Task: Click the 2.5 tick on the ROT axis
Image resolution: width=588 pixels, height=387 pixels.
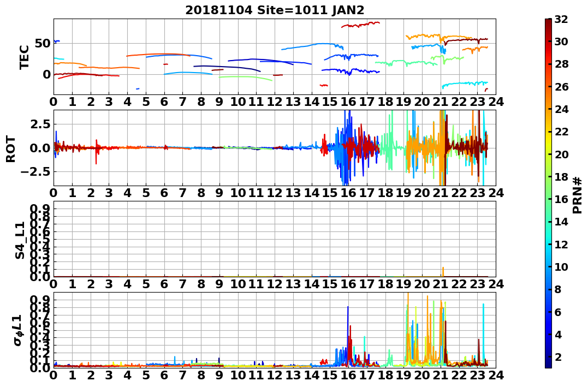Action: (x=40, y=124)
